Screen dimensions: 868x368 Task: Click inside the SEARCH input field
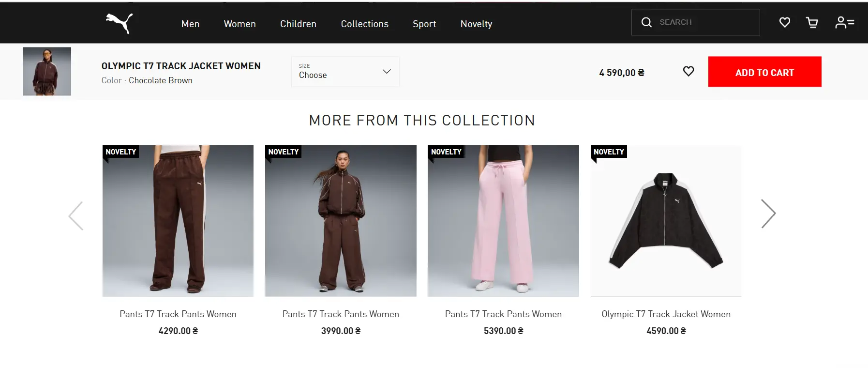[702, 22]
